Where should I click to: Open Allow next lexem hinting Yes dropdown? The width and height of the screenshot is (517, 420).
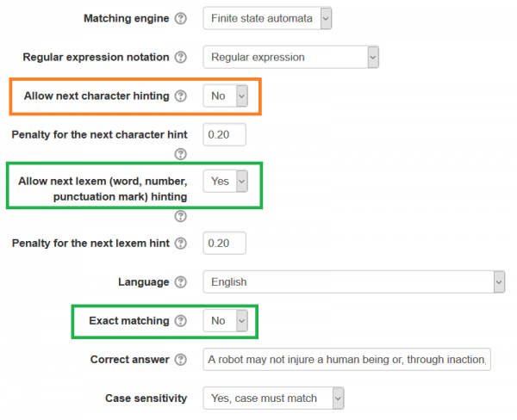pyautogui.click(x=226, y=181)
